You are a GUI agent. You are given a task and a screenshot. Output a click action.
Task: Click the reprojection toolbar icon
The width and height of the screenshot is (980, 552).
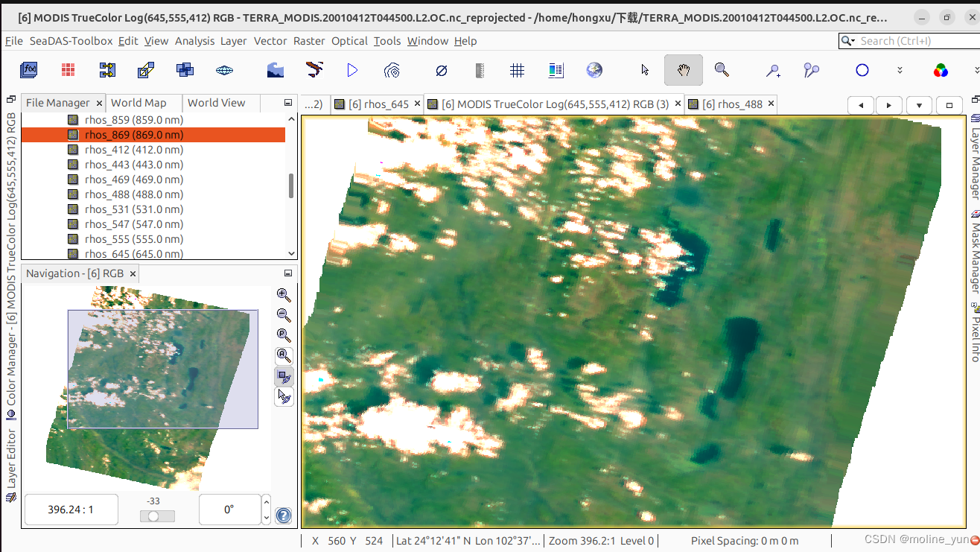(x=146, y=70)
